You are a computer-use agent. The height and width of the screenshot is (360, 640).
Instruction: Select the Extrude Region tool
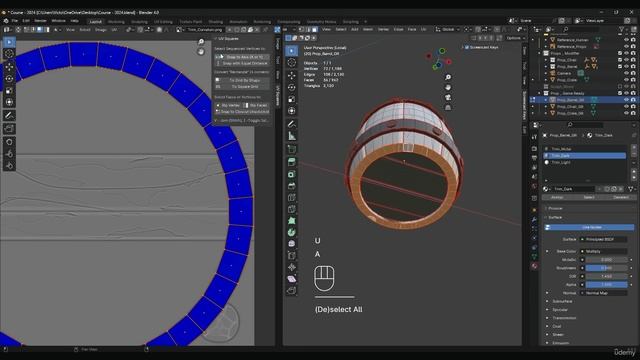point(291,162)
